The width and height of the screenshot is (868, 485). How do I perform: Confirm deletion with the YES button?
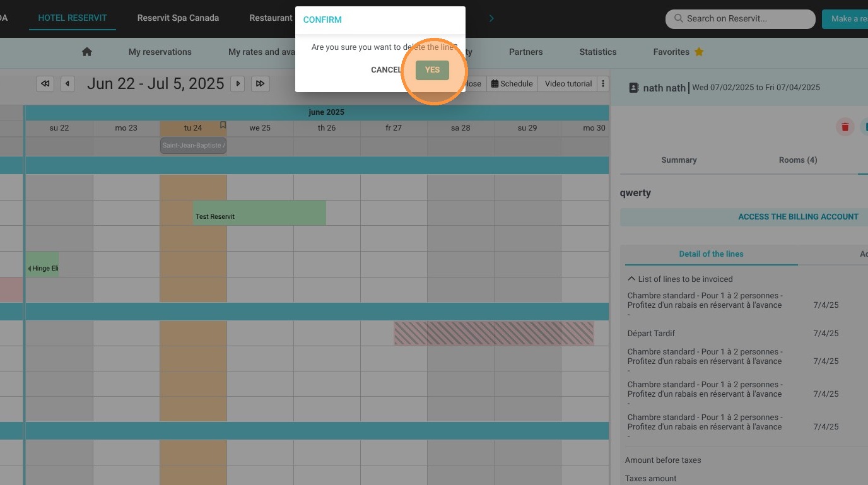(432, 70)
